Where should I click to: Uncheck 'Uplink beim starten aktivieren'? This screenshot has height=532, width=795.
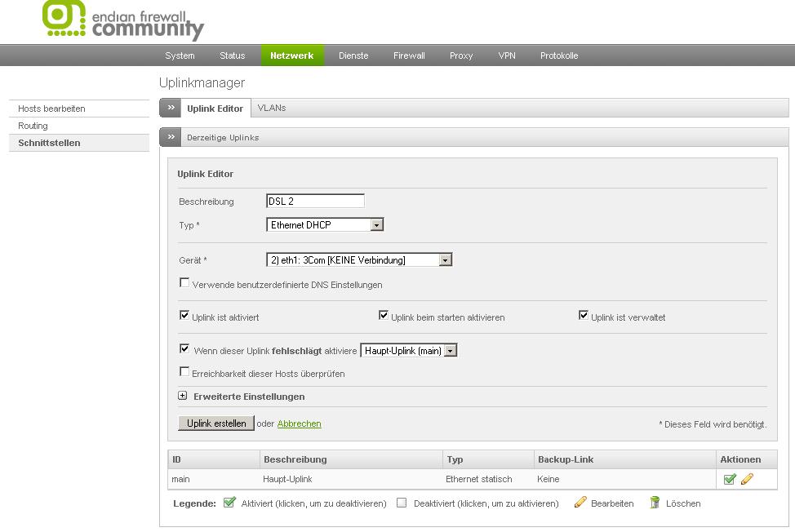click(384, 316)
